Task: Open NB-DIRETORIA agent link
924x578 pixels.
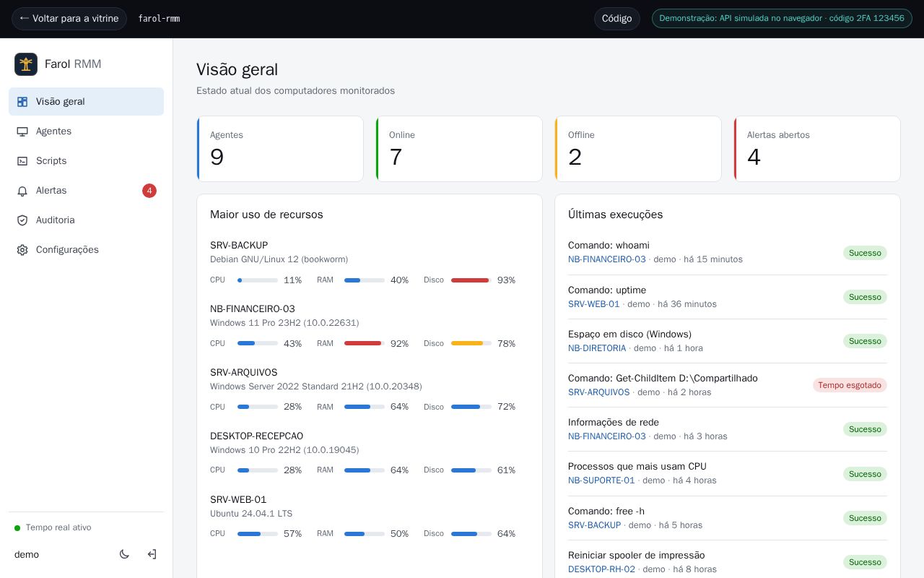Action: [597, 348]
